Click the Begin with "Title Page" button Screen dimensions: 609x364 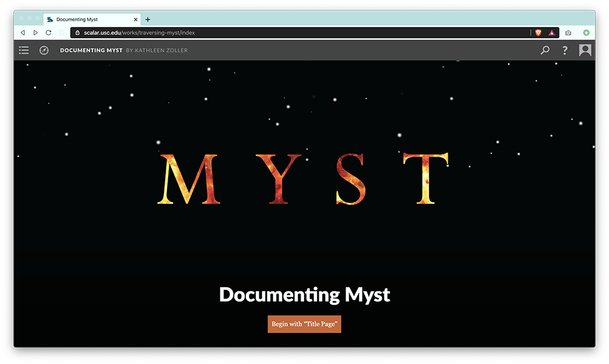pos(305,324)
